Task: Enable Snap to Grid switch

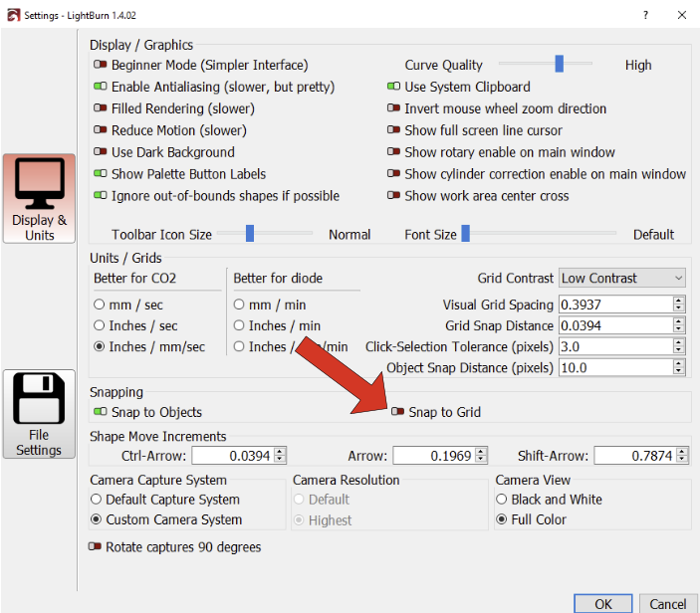Action: [397, 411]
